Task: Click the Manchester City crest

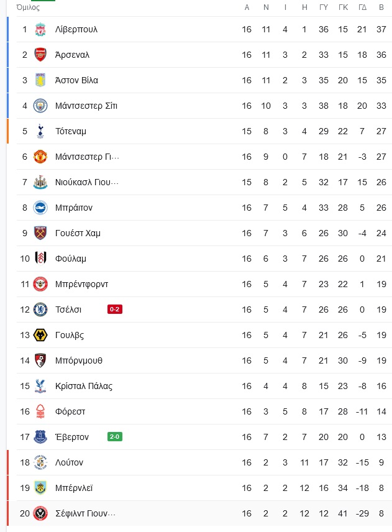Action: (x=40, y=106)
